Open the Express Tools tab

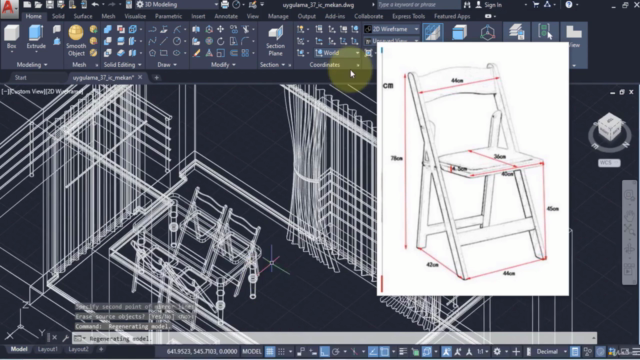408,16
